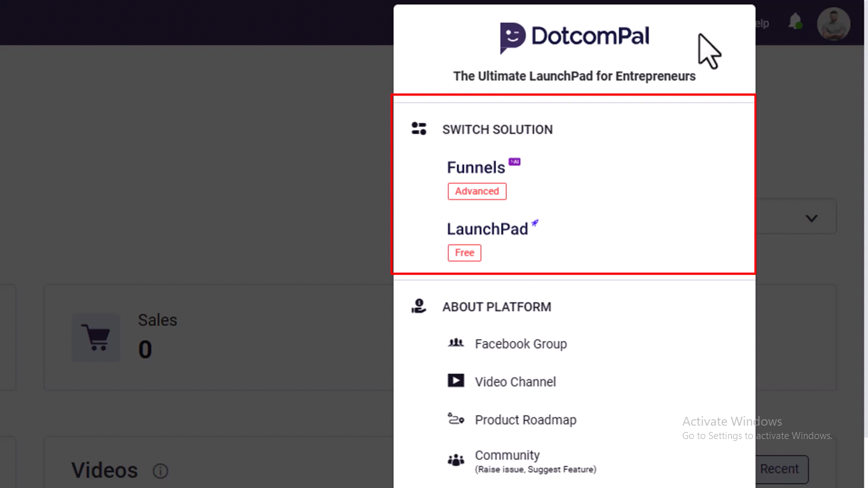Click the Advanced plan badge
Image resolution: width=868 pixels, height=488 pixels.
tap(477, 191)
